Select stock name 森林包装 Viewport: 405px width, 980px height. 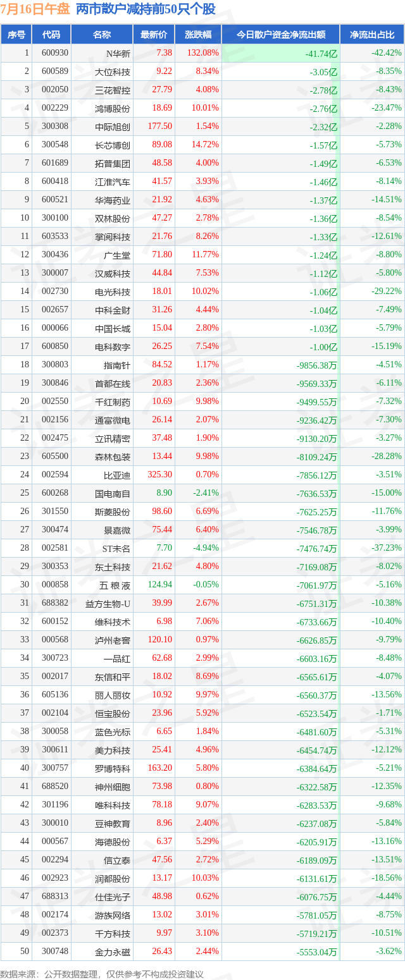tap(113, 456)
